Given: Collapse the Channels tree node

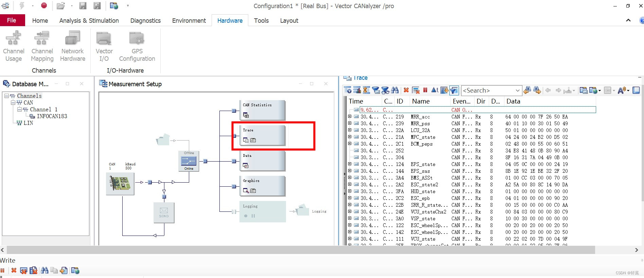Looking at the screenshot, I should coord(6,96).
